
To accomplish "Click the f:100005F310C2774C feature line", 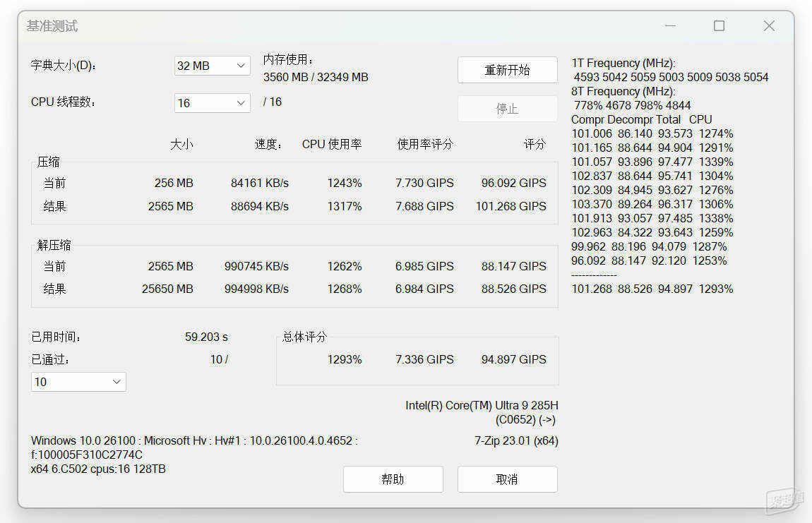I will [86, 455].
